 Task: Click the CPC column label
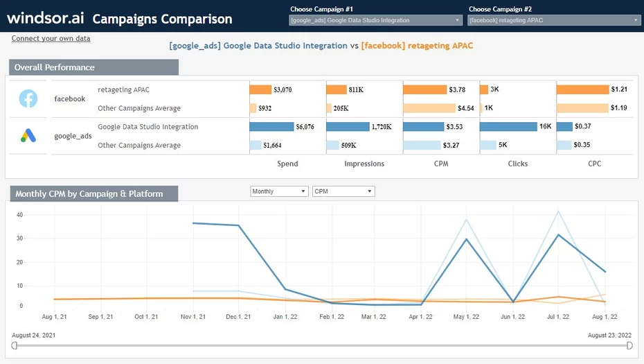[595, 164]
